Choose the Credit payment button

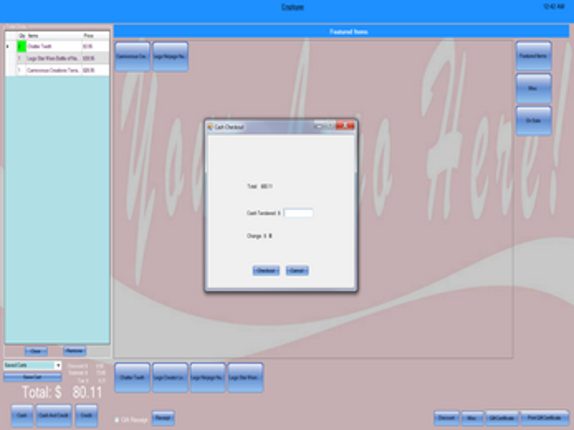coord(86,416)
